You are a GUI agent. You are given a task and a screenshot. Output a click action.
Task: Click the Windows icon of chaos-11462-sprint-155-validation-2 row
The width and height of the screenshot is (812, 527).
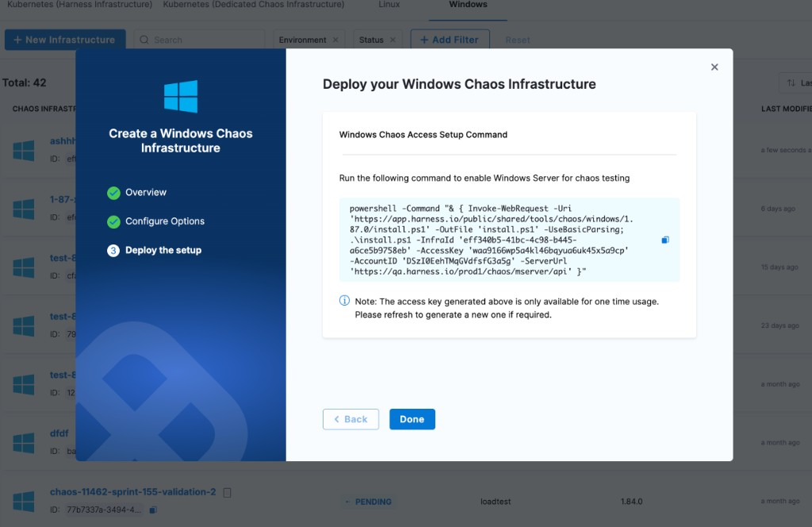point(23,502)
